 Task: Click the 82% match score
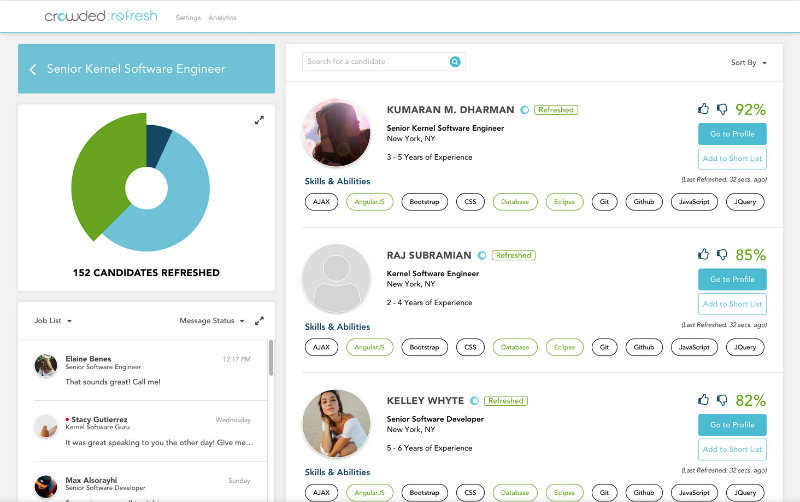[x=751, y=400]
